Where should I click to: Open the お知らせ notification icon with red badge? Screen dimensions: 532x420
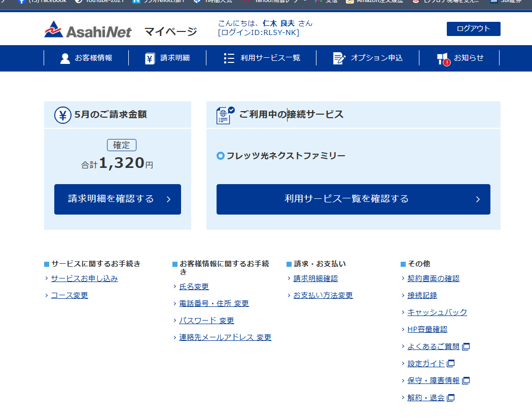point(443,59)
